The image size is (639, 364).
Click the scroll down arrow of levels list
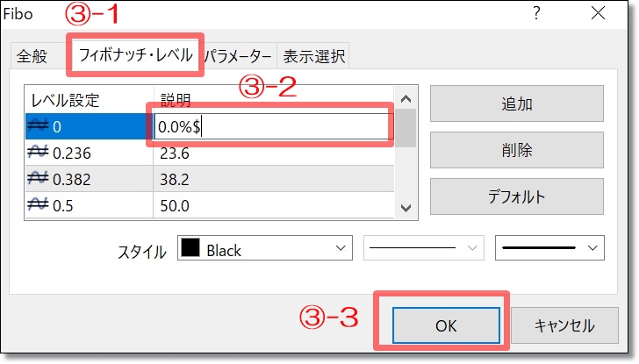[x=406, y=208]
